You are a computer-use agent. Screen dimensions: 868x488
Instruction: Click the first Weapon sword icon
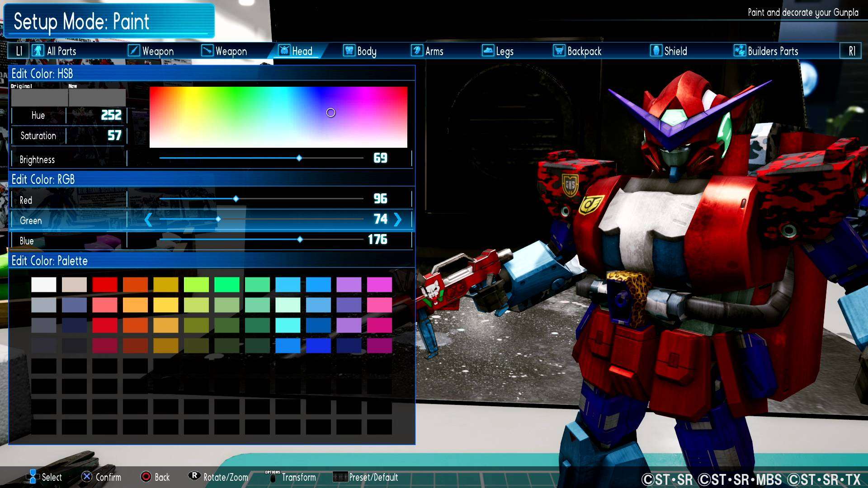(x=134, y=51)
